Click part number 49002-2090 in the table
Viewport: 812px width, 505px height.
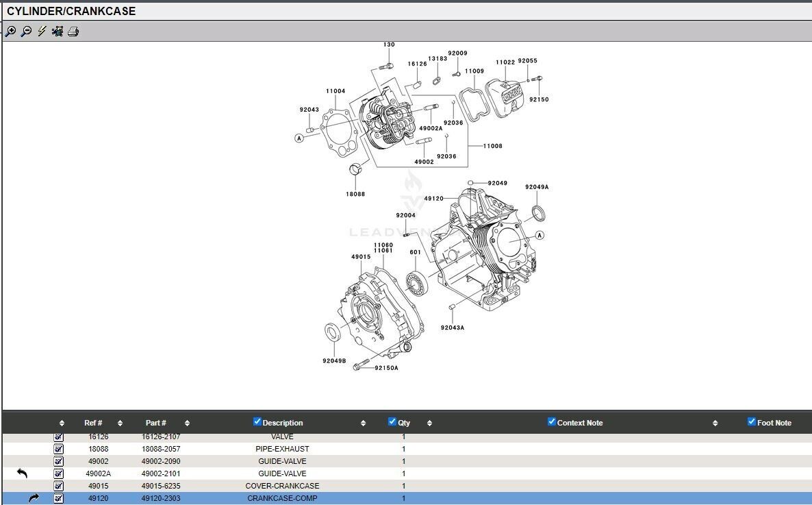pos(161,461)
